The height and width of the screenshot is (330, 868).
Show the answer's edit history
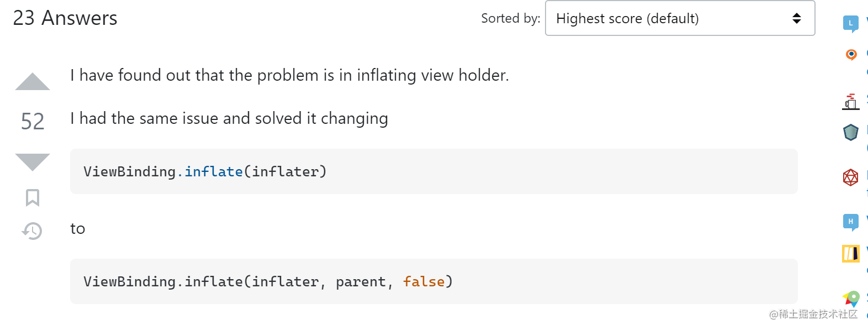31,231
